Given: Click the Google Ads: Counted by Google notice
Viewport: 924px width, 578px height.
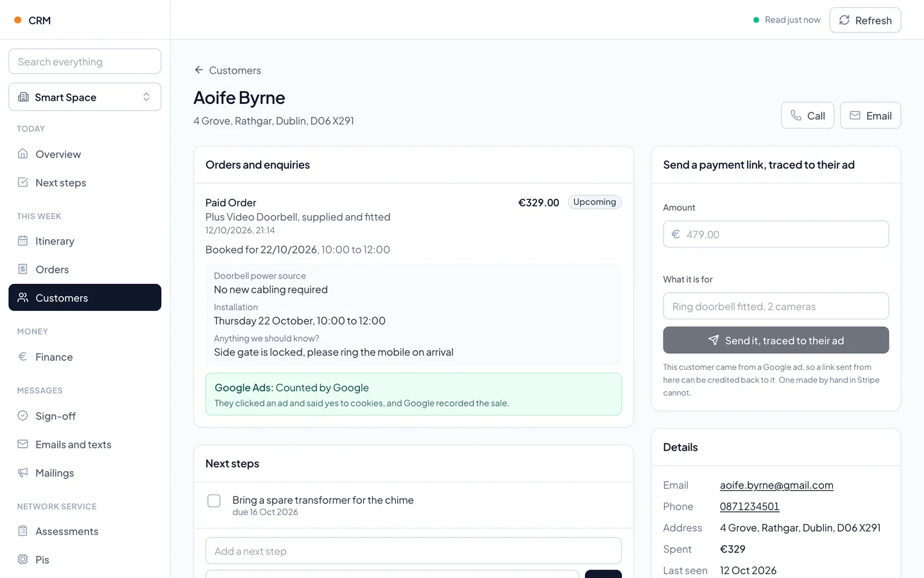Looking at the screenshot, I should click(413, 394).
